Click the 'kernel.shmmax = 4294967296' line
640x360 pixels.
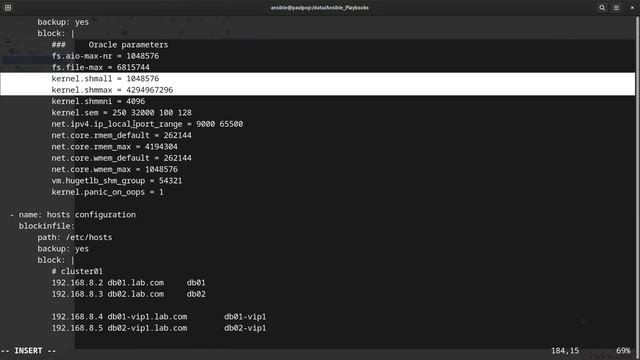point(112,90)
